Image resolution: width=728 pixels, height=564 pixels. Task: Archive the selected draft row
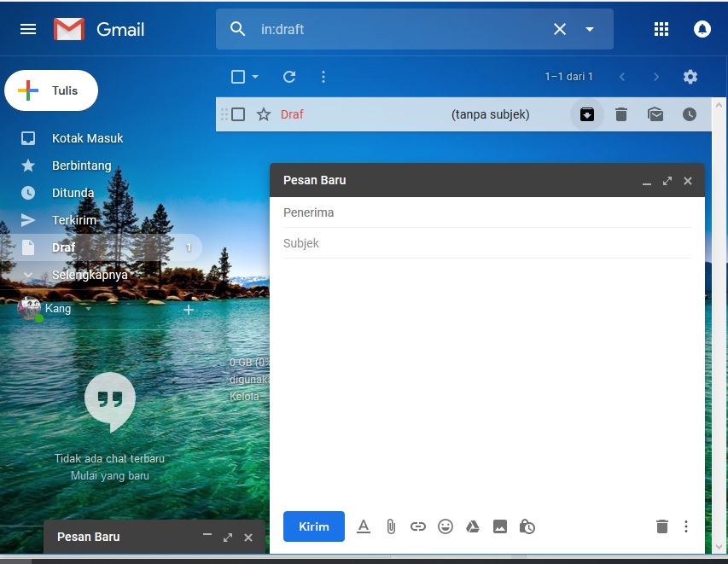(x=587, y=114)
